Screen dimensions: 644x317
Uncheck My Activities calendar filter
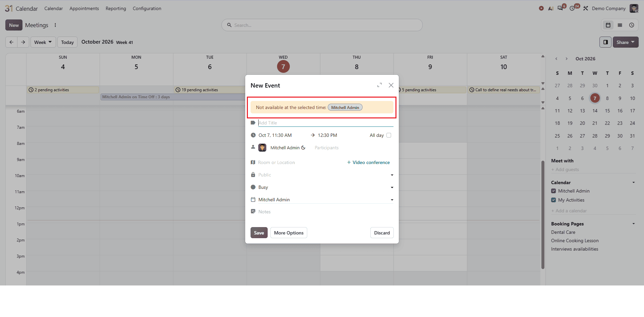tap(553, 200)
